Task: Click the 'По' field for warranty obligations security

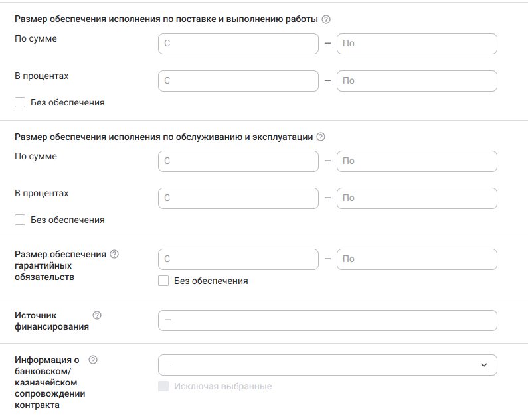Action: click(x=417, y=259)
